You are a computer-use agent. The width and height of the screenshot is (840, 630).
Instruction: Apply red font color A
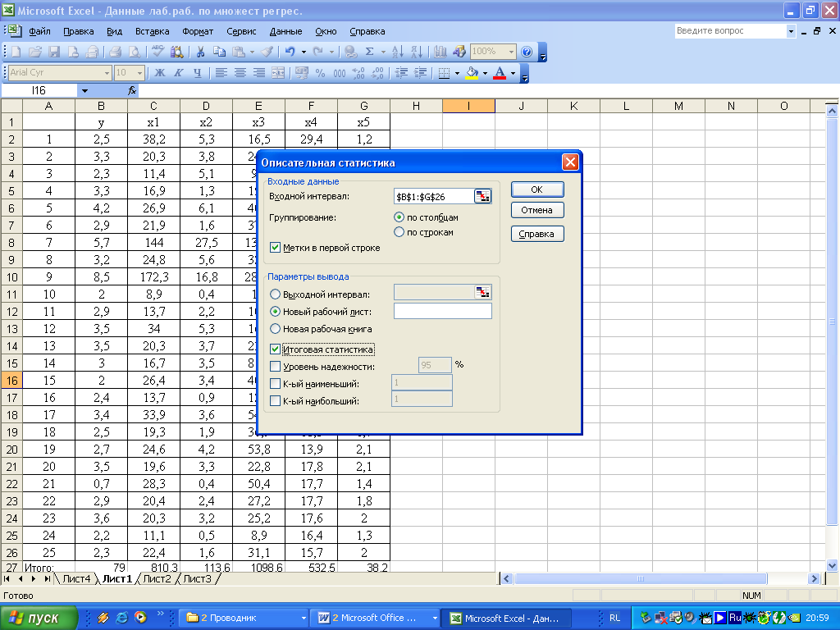500,73
